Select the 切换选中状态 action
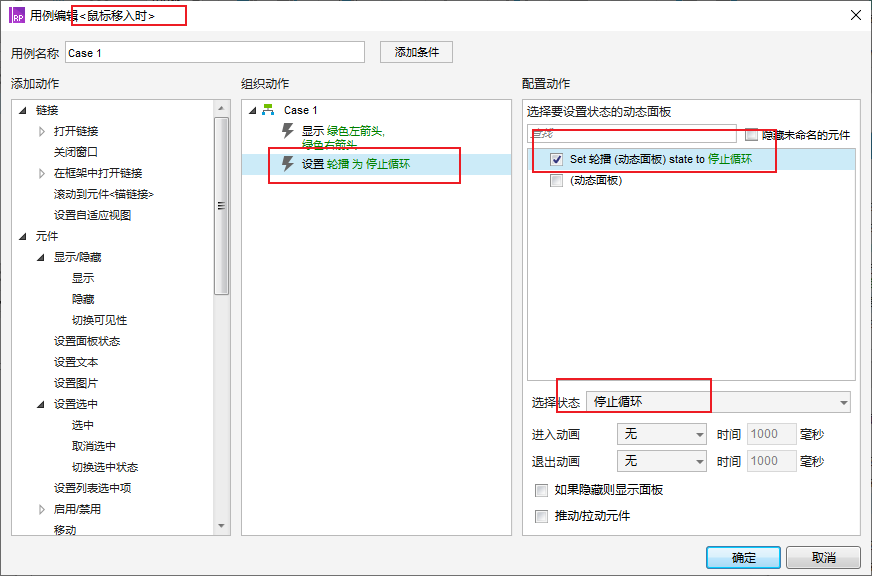 pos(105,468)
